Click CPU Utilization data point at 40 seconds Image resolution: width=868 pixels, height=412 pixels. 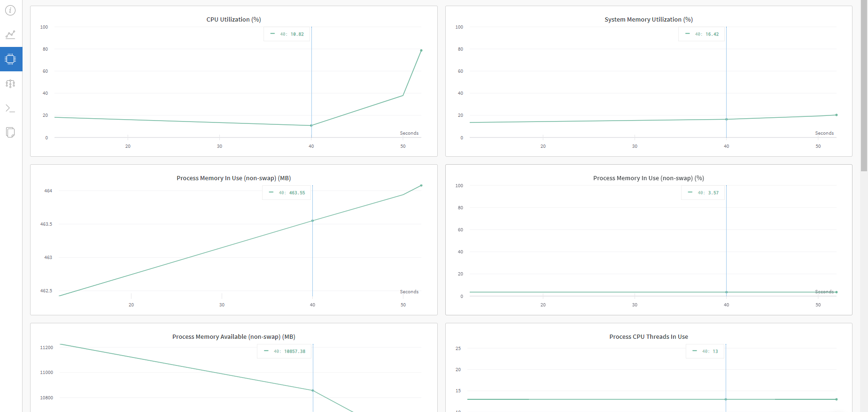pos(311,125)
